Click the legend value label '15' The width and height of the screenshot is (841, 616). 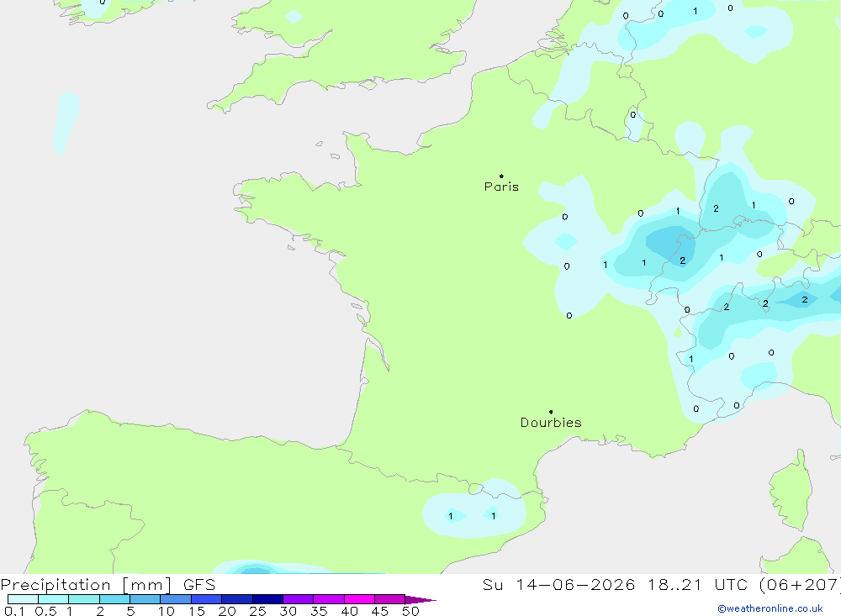197,611
